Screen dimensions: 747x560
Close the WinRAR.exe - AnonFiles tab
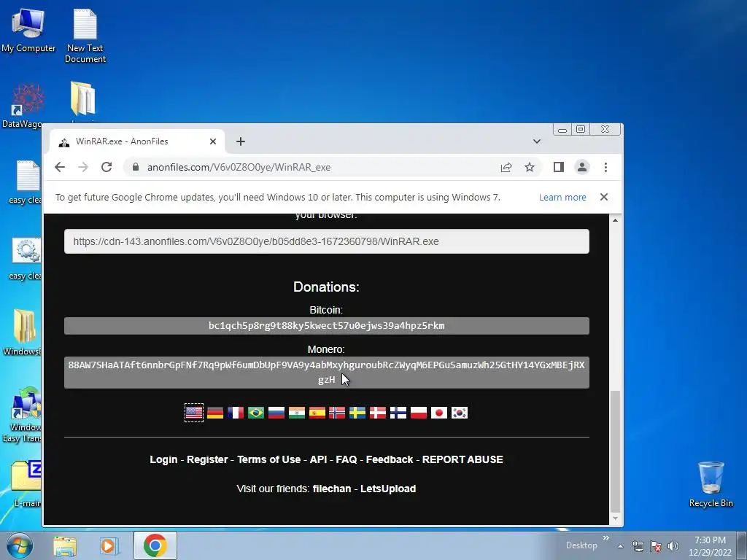[213, 141]
